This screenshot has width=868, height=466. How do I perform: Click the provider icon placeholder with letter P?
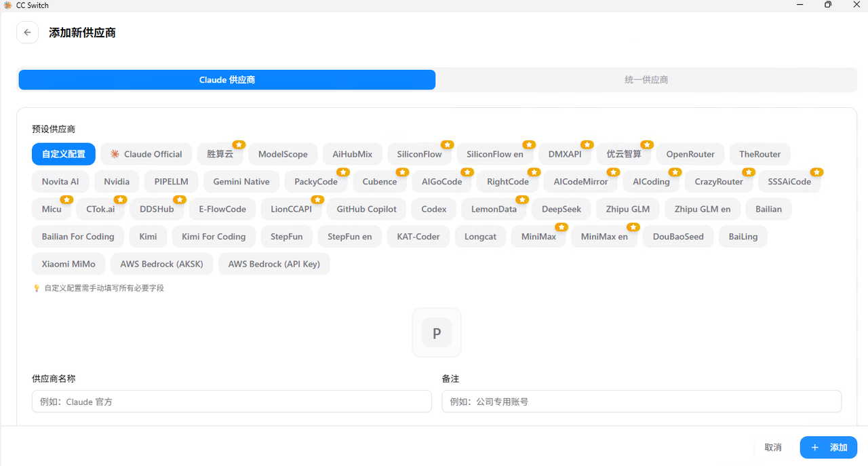click(437, 333)
